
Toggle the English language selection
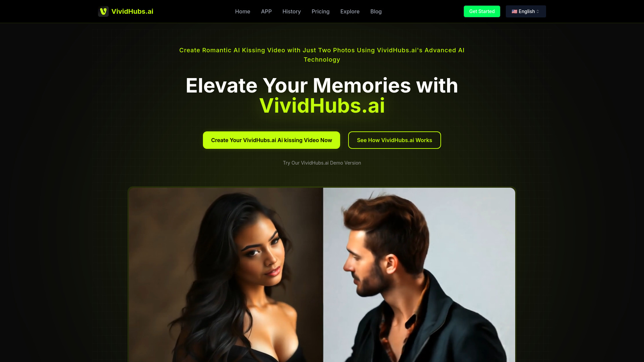coord(526,11)
